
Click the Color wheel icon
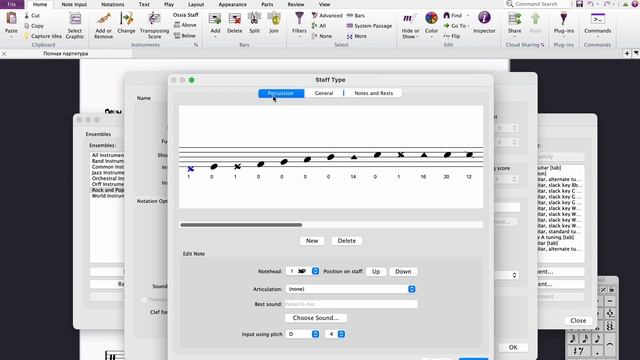(x=431, y=19)
